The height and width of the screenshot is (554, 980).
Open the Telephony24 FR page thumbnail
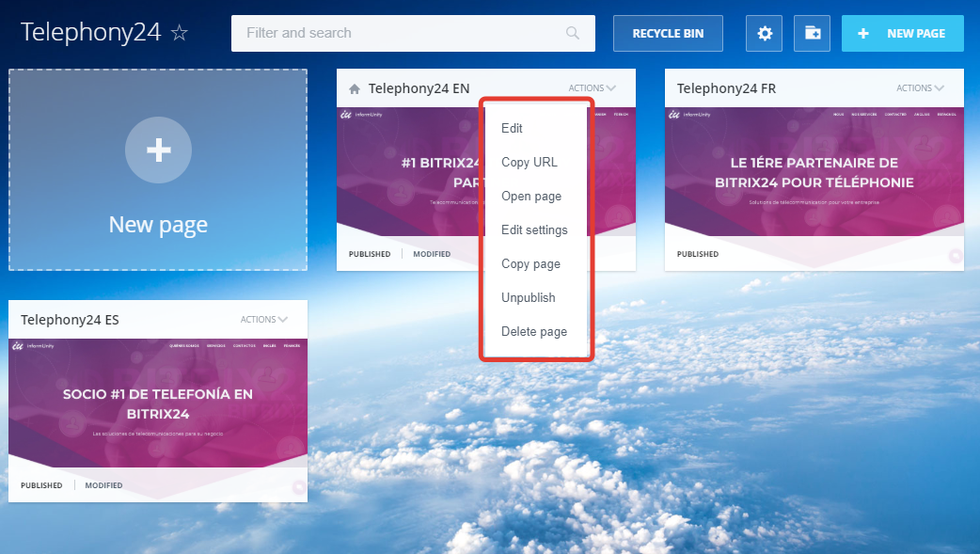click(x=814, y=172)
